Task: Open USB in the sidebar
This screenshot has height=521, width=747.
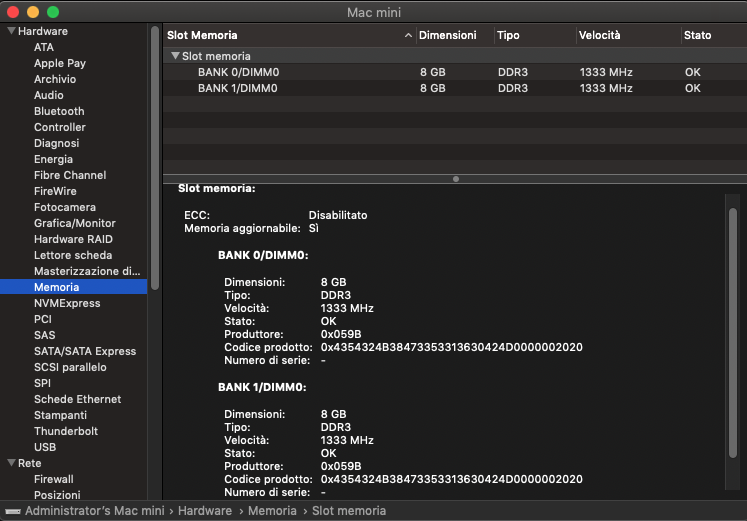Action: [45, 447]
